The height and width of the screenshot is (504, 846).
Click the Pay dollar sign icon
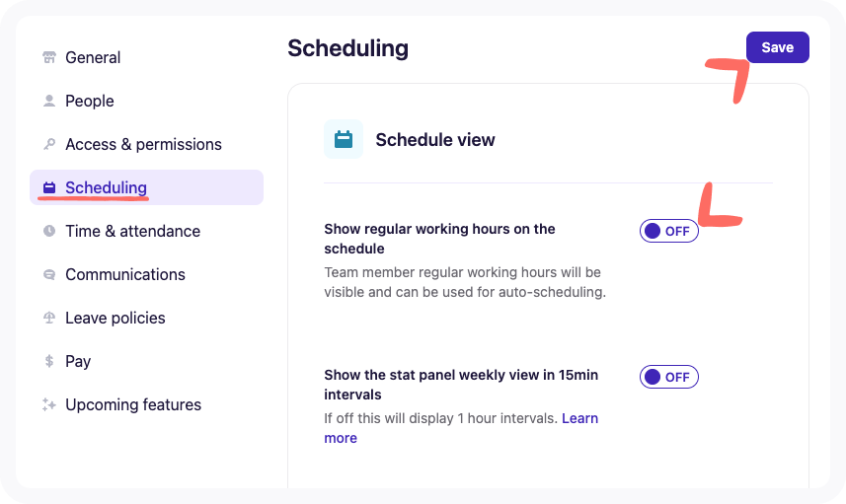coord(49,361)
